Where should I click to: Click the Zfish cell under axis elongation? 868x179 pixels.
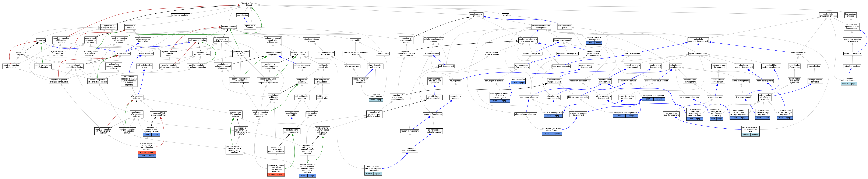click(x=515, y=83)
